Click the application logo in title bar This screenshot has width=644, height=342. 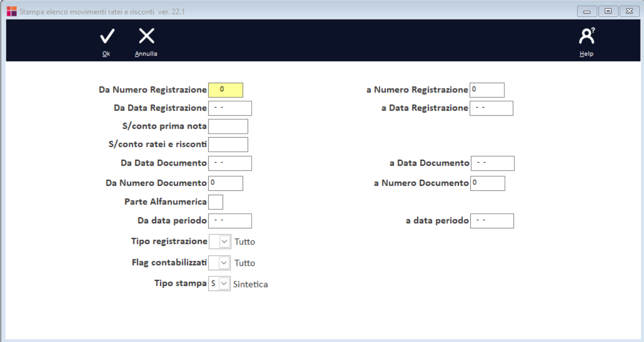click(x=11, y=11)
